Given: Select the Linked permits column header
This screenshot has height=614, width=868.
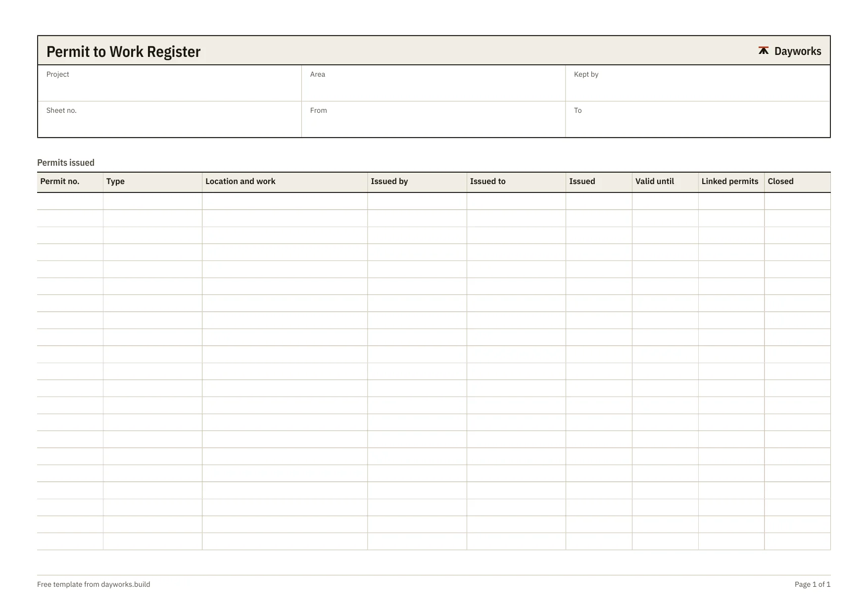Looking at the screenshot, I should (731, 182).
